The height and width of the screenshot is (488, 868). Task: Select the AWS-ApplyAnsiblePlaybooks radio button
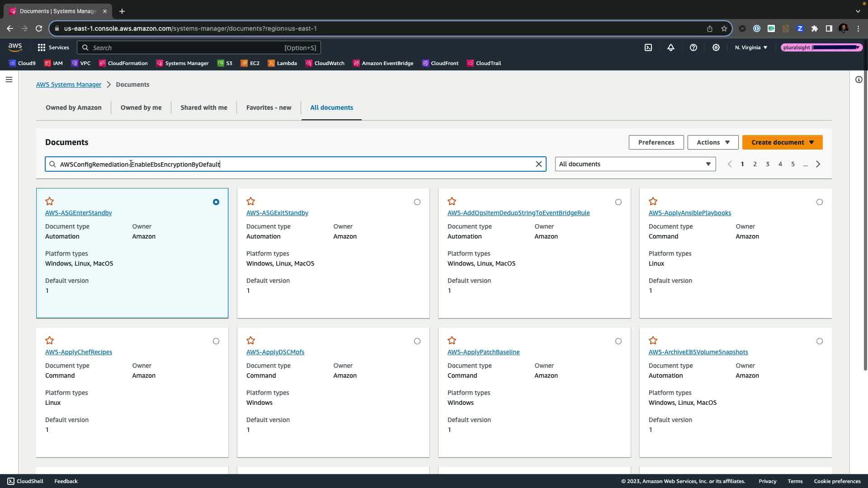820,202
